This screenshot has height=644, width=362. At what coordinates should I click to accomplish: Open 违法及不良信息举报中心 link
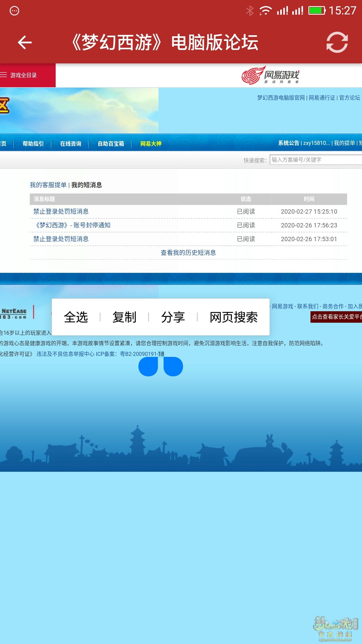click(x=65, y=354)
